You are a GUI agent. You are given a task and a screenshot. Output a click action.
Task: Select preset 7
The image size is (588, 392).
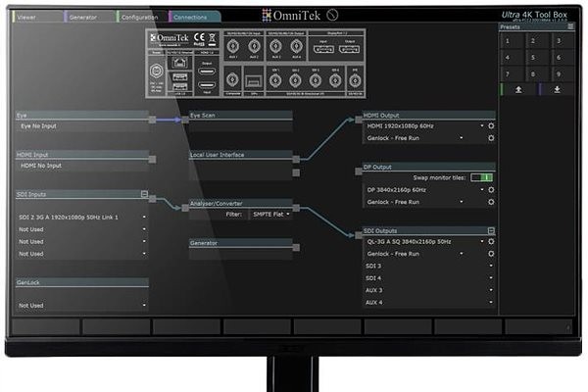tap(513, 73)
